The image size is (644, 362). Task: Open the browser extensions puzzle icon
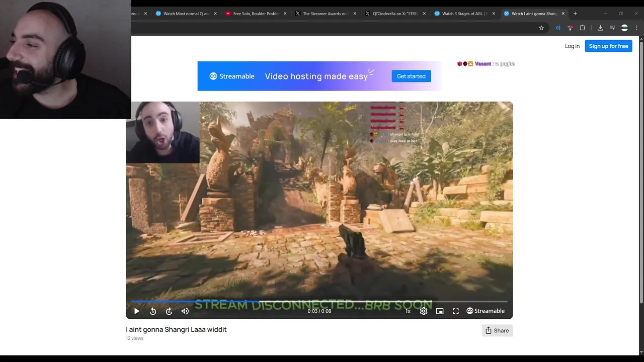tap(583, 28)
